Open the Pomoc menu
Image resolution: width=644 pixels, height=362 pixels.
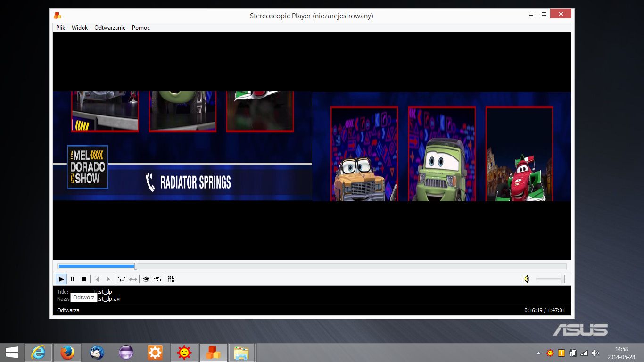[141, 28]
